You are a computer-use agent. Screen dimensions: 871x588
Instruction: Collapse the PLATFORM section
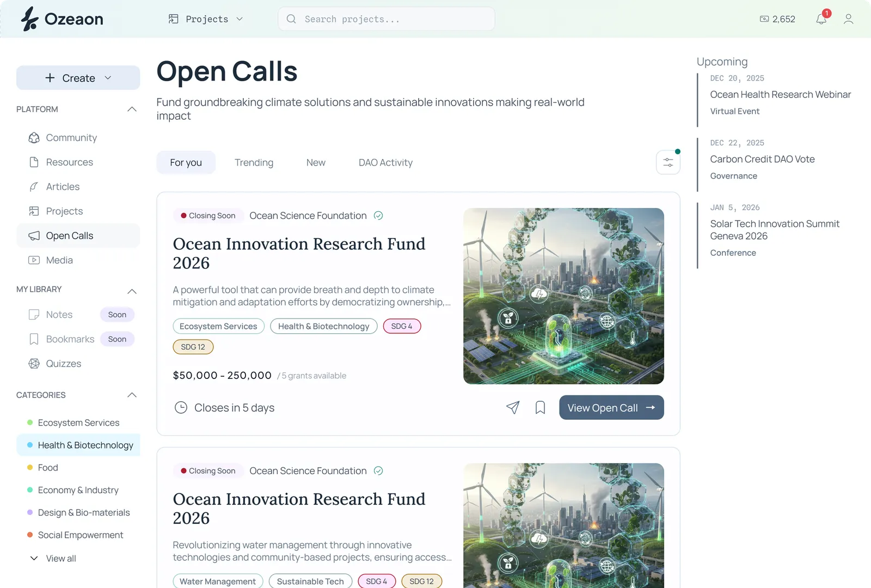(x=132, y=109)
